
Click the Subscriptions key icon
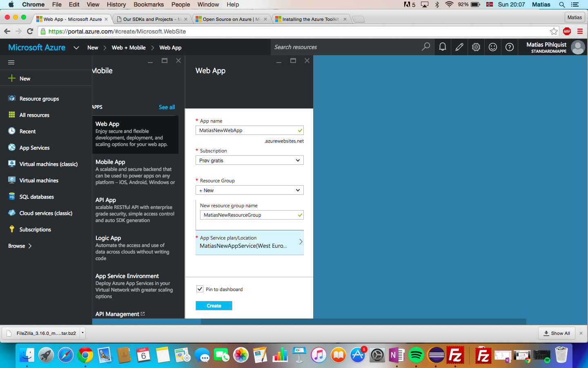(12, 229)
